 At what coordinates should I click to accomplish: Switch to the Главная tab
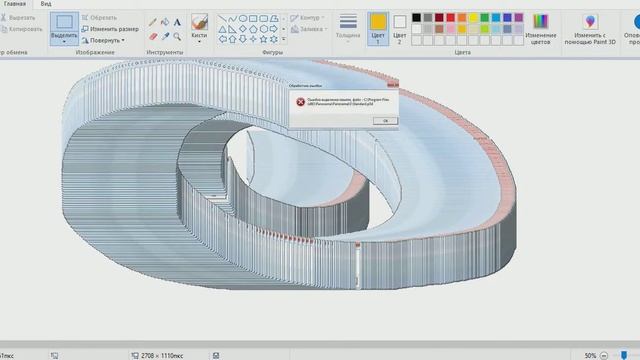pos(15,4)
